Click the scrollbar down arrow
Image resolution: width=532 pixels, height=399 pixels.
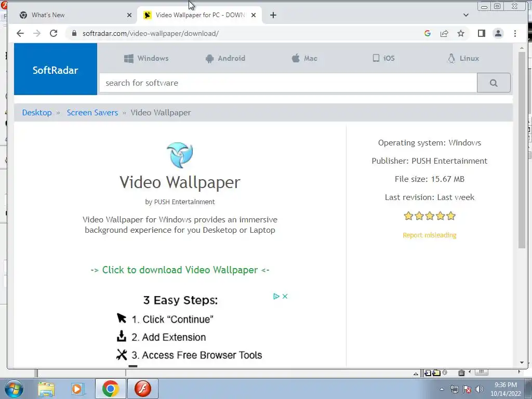(x=522, y=363)
